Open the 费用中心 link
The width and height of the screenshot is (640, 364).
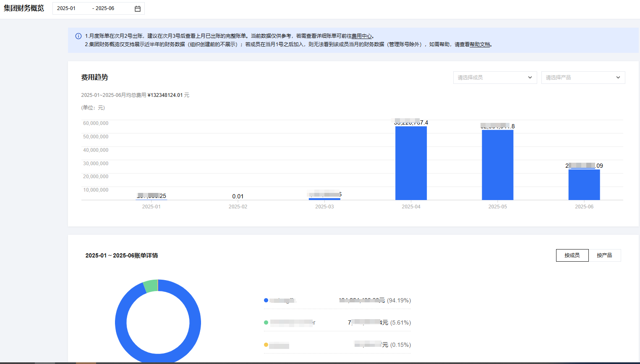(x=361, y=36)
